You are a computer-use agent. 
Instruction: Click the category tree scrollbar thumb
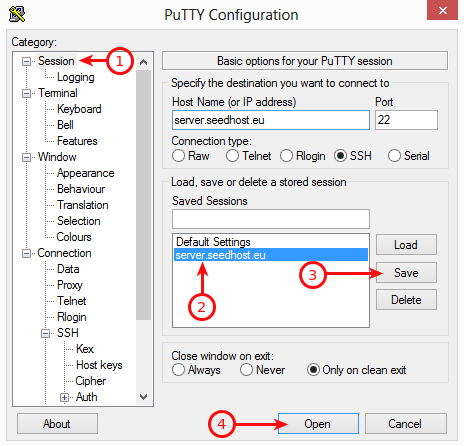click(x=144, y=195)
